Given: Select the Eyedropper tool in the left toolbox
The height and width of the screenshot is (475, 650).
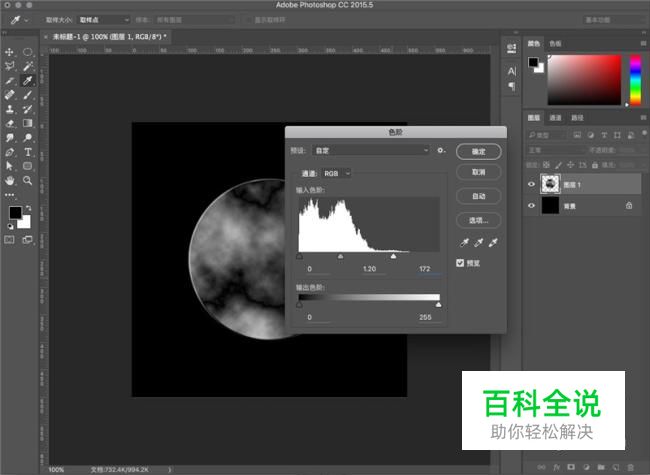Looking at the screenshot, I should click(x=27, y=80).
